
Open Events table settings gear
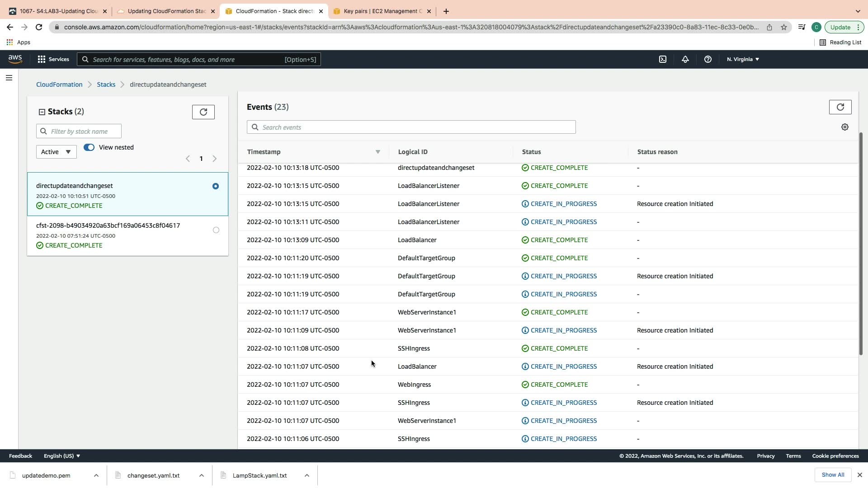(x=844, y=127)
